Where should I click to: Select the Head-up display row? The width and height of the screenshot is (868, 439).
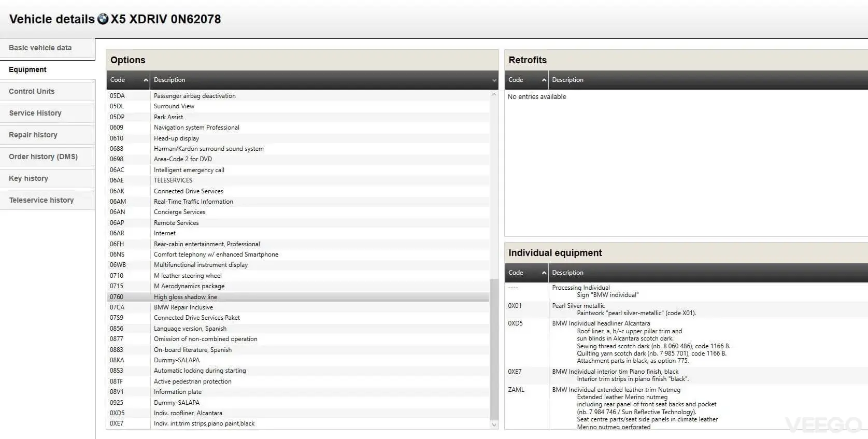tap(298, 138)
